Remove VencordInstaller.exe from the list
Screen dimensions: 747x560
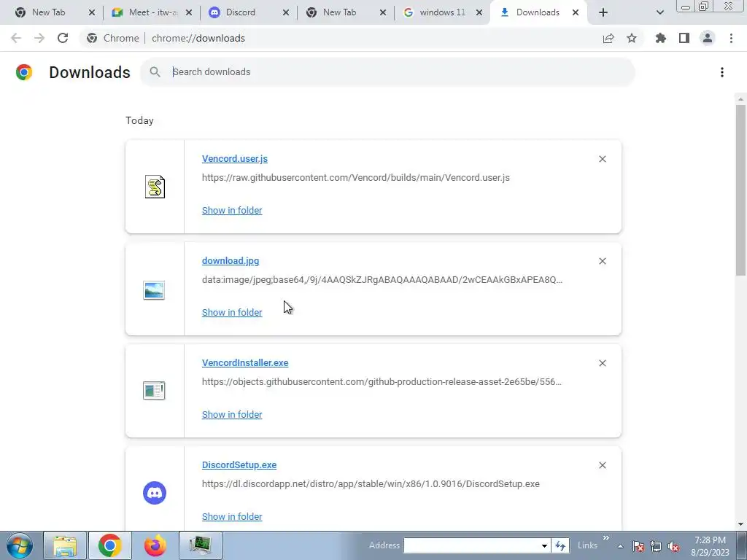click(x=602, y=363)
